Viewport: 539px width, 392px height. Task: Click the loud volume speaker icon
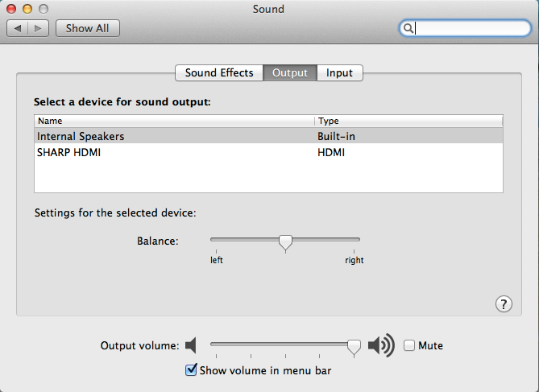(381, 346)
